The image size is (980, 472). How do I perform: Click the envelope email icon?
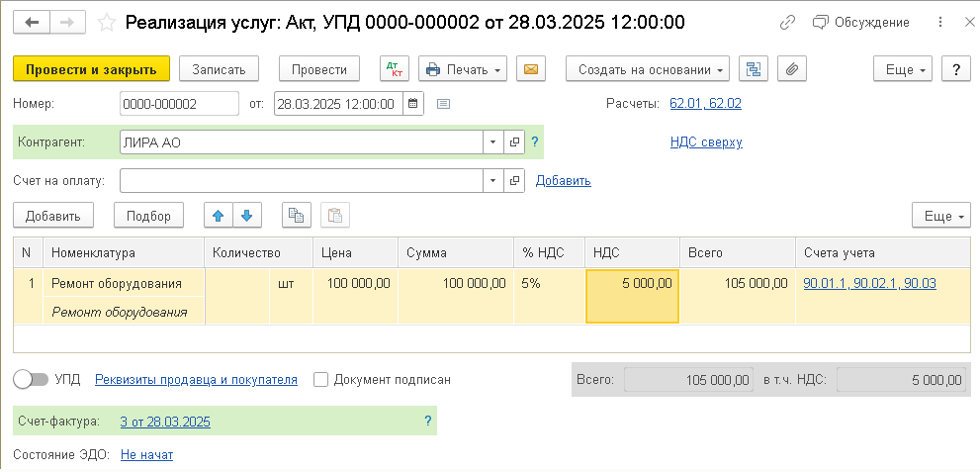pyautogui.click(x=531, y=69)
